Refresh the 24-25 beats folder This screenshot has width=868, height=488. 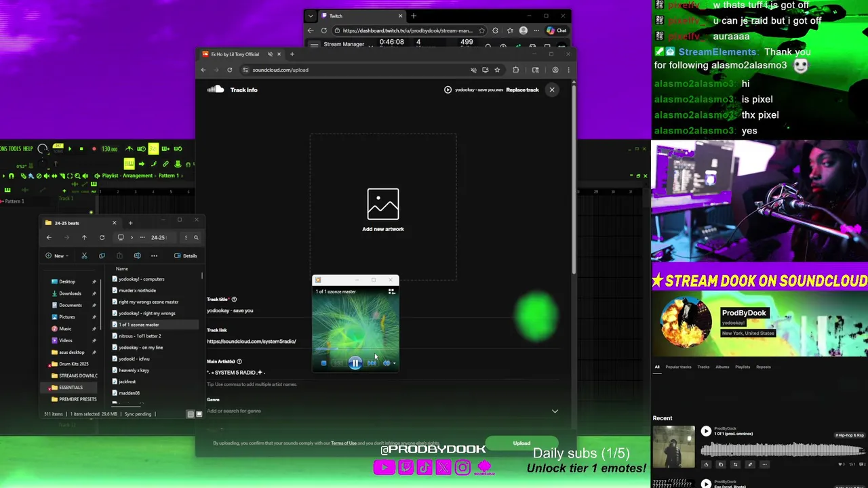click(x=102, y=237)
